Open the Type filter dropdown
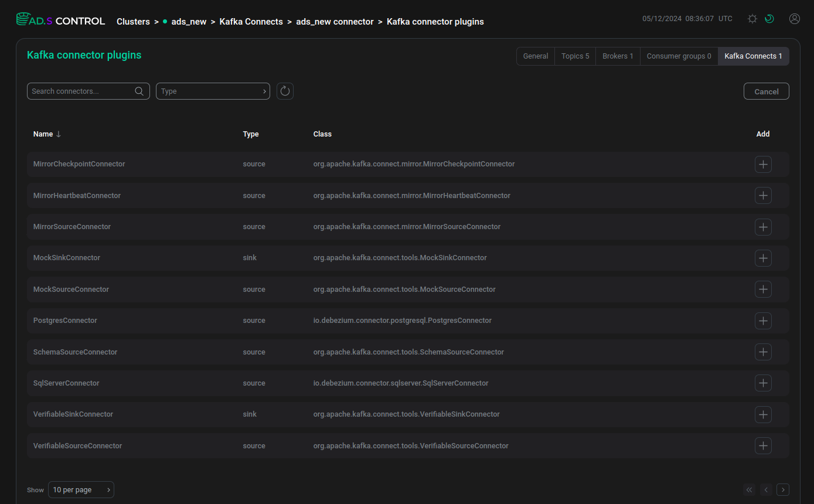Viewport: 814px width, 504px height. click(213, 91)
